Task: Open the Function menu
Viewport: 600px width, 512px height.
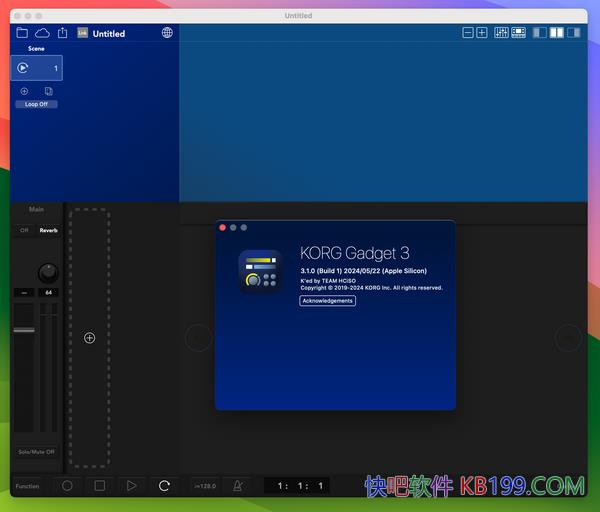Action: point(27,486)
